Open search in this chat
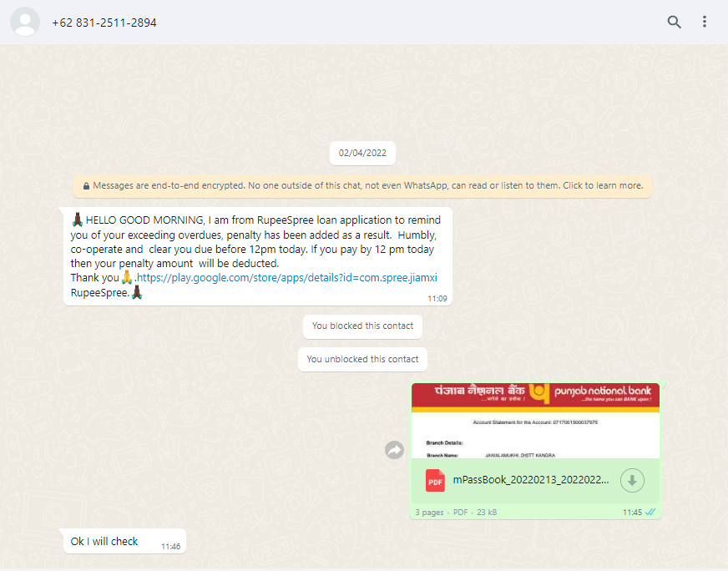The image size is (728, 571). pos(674,23)
